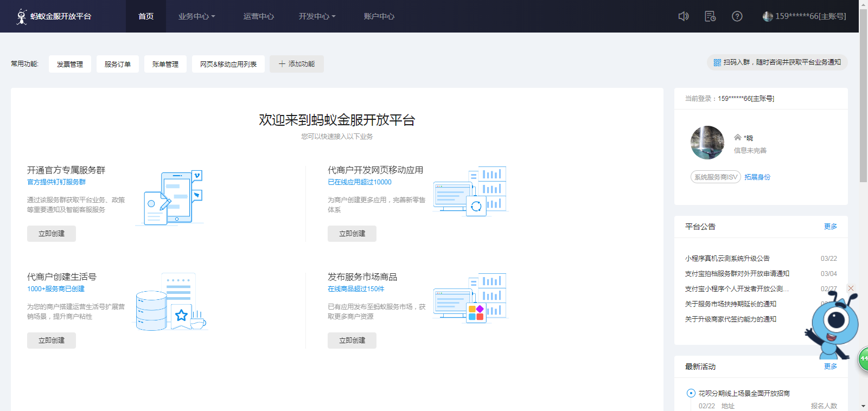Open the 1000+服务商已创建 link

(x=56, y=289)
